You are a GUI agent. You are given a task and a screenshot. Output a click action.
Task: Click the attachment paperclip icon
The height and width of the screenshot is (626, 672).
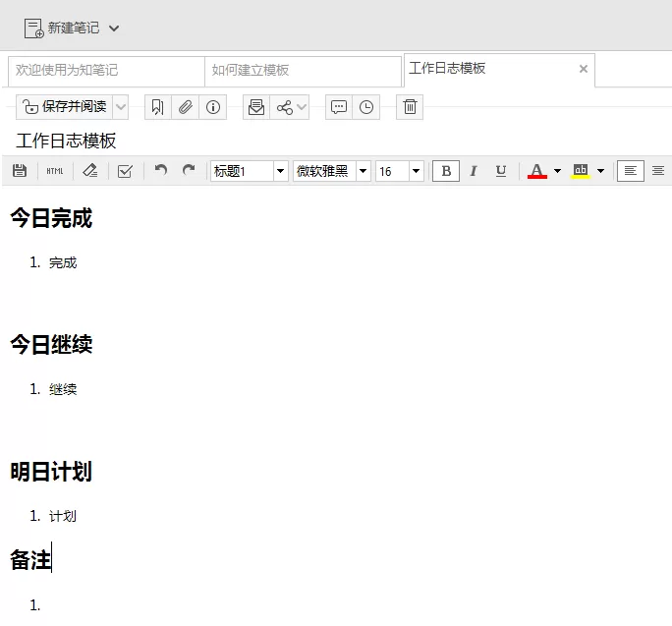(185, 107)
